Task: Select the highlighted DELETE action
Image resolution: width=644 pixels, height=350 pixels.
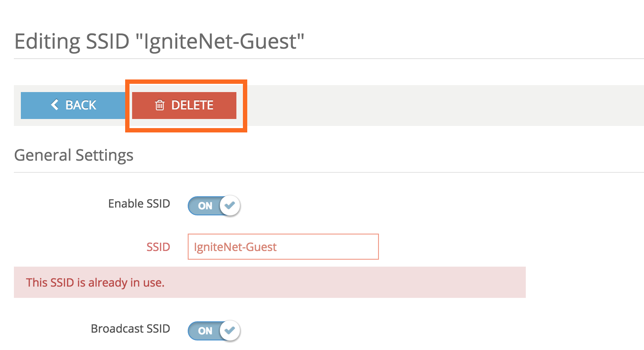Action: tap(184, 105)
